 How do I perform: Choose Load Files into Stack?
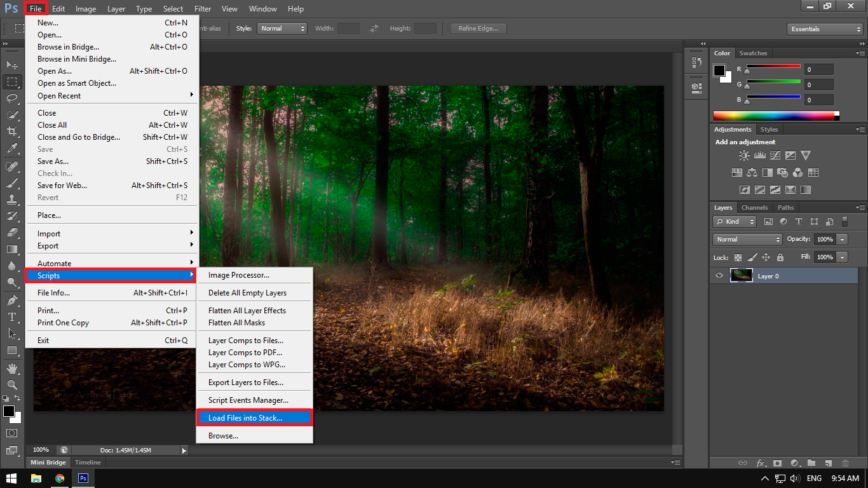tap(254, 418)
